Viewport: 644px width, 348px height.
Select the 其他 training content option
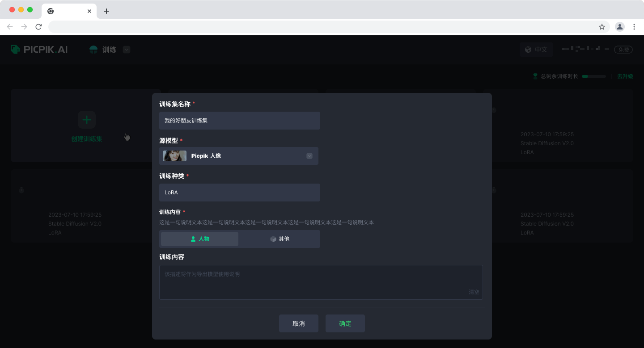click(280, 239)
